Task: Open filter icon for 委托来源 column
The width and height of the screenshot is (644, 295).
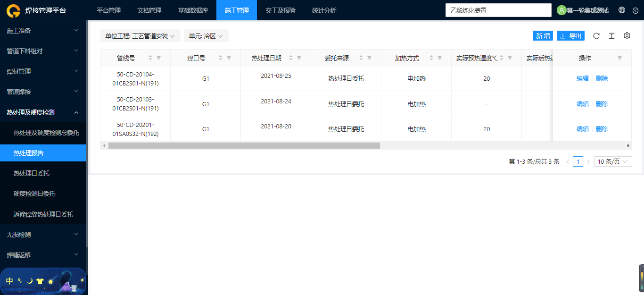Action: pos(369,58)
